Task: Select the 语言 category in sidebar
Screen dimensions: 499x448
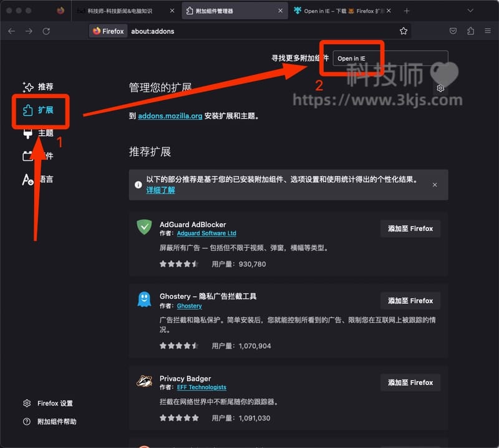Action: tap(38, 179)
